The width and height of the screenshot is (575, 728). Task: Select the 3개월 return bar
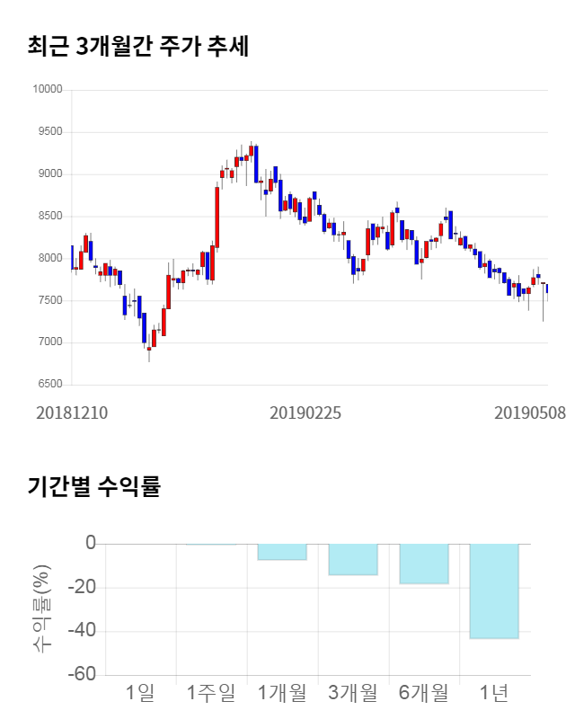[352, 559]
